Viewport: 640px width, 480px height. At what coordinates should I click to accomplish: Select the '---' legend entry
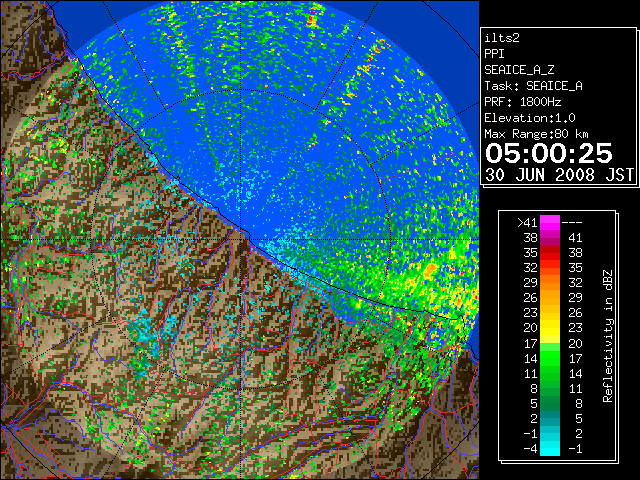pyautogui.click(x=572, y=223)
